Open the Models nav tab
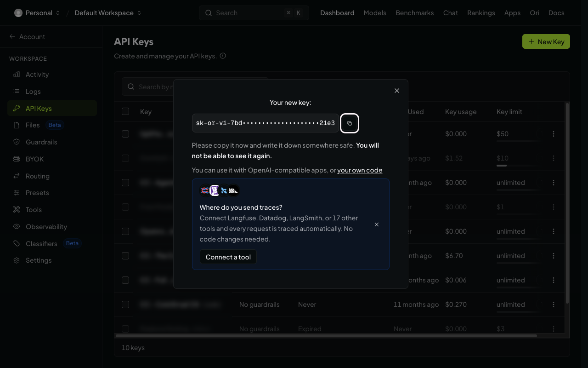The height and width of the screenshot is (368, 588). click(x=375, y=13)
